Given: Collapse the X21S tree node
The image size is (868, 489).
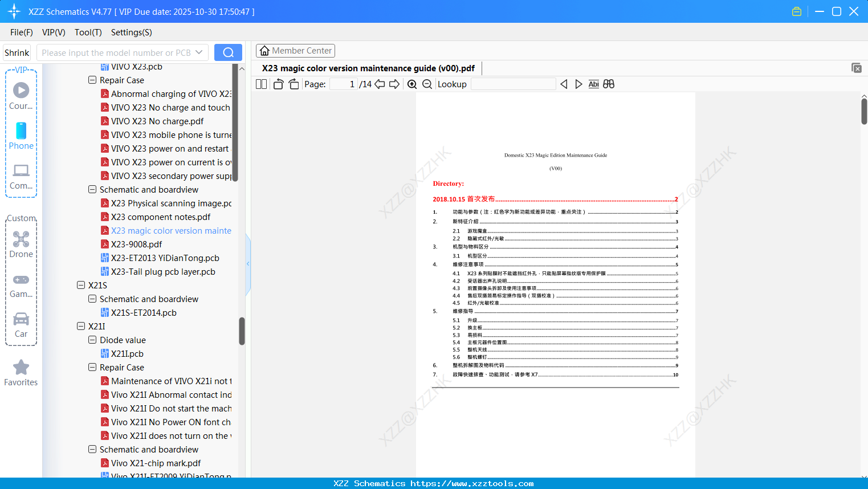Looking at the screenshot, I should (x=81, y=286).
